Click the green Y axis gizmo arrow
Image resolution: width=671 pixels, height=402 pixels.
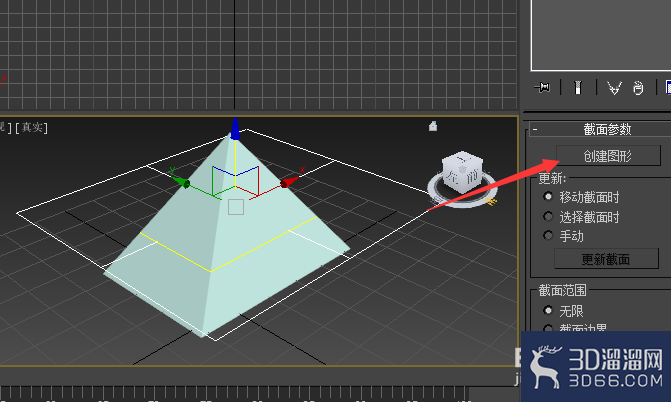point(181,181)
